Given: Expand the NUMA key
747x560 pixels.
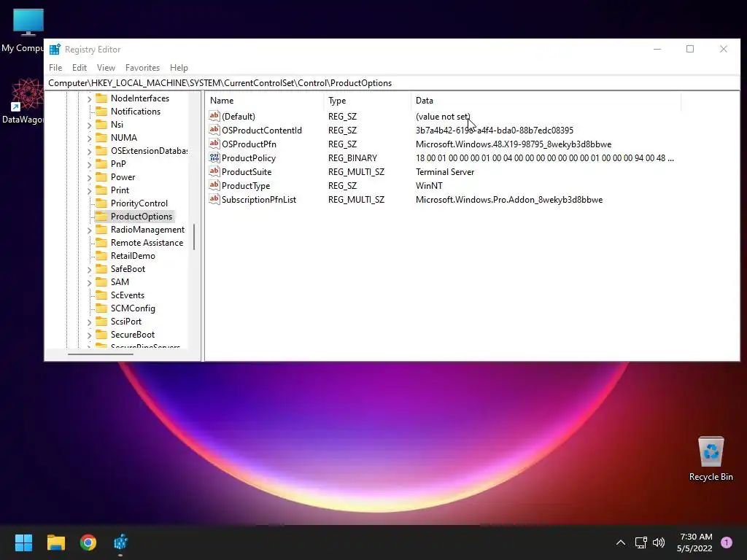Looking at the screenshot, I should (x=89, y=138).
